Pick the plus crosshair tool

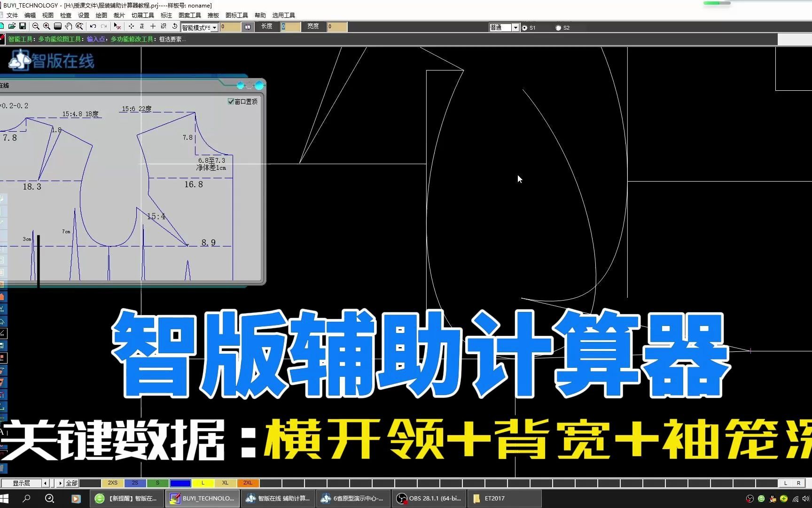tap(153, 26)
